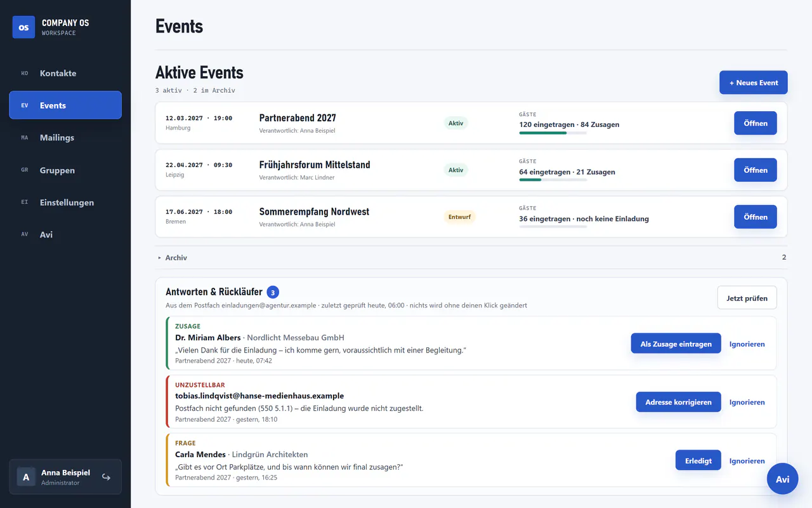The height and width of the screenshot is (508, 812).
Task: Click the archive count 2
Action: click(784, 258)
